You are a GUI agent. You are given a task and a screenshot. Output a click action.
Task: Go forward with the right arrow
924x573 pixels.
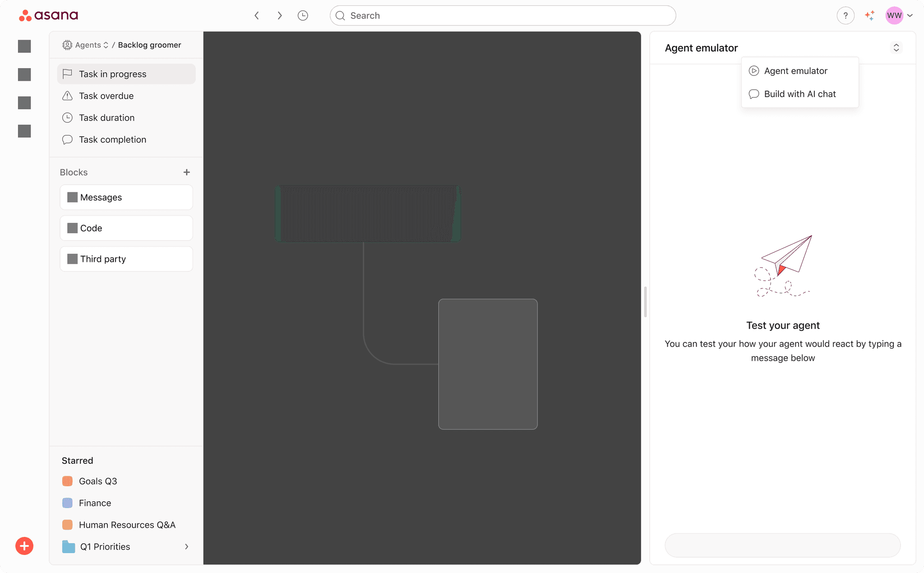[280, 16]
